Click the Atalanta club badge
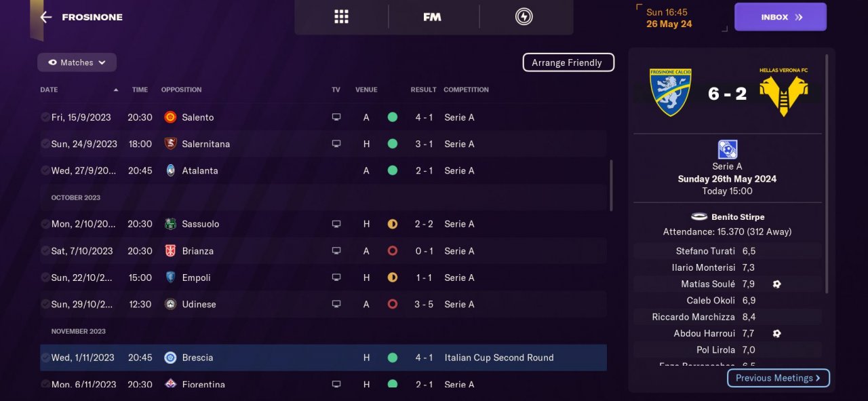Screen dimensions: 868x401 point(170,170)
